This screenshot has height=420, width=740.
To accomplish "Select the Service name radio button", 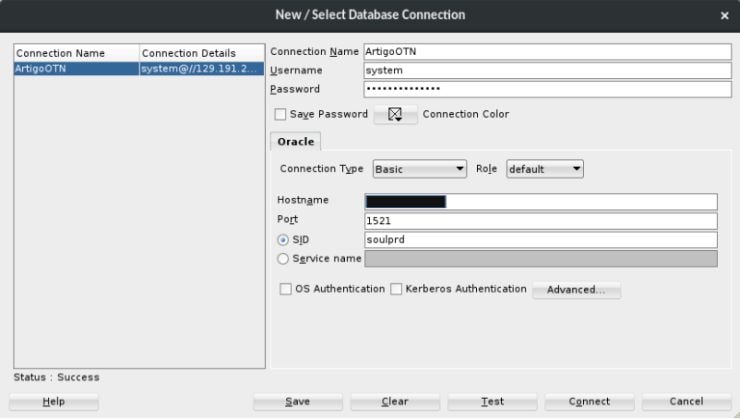I will (x=283, y=259).
